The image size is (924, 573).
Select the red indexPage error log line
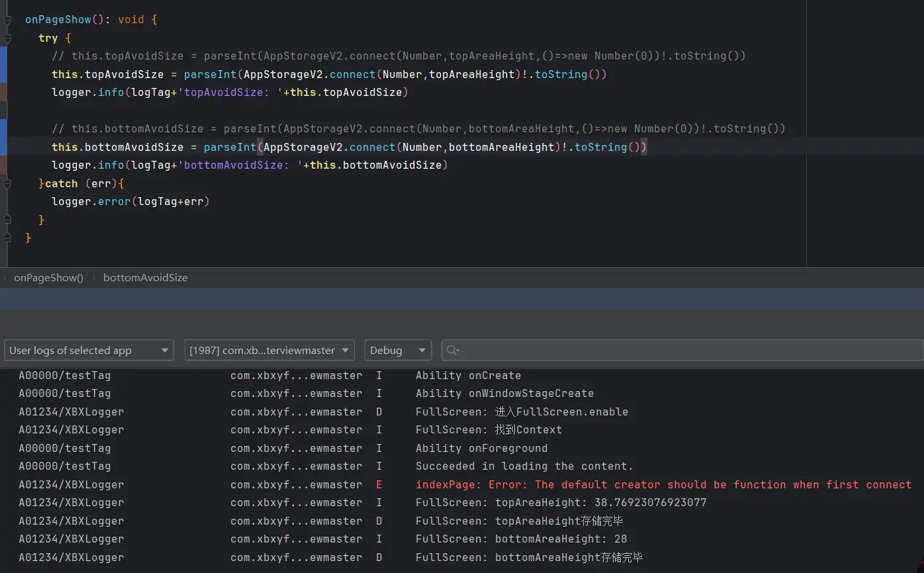pyautogui.click(x=663, y=484)
